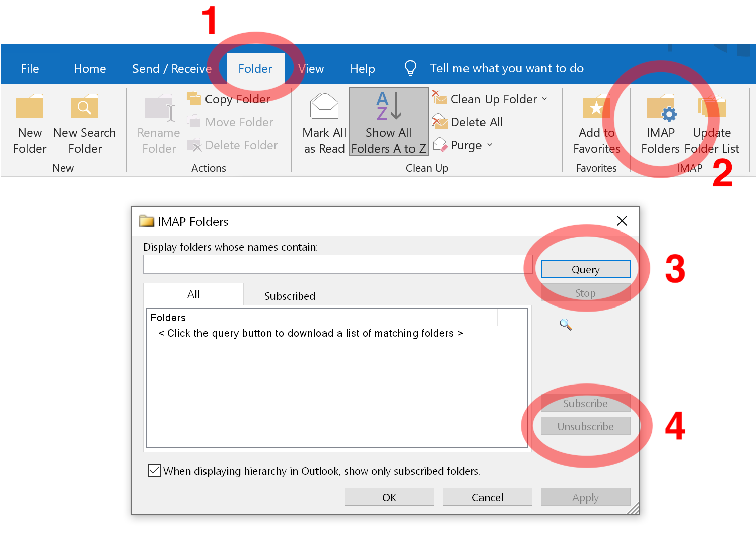
Task: Expand Tell me what you want to do
Action: point(506,68)
